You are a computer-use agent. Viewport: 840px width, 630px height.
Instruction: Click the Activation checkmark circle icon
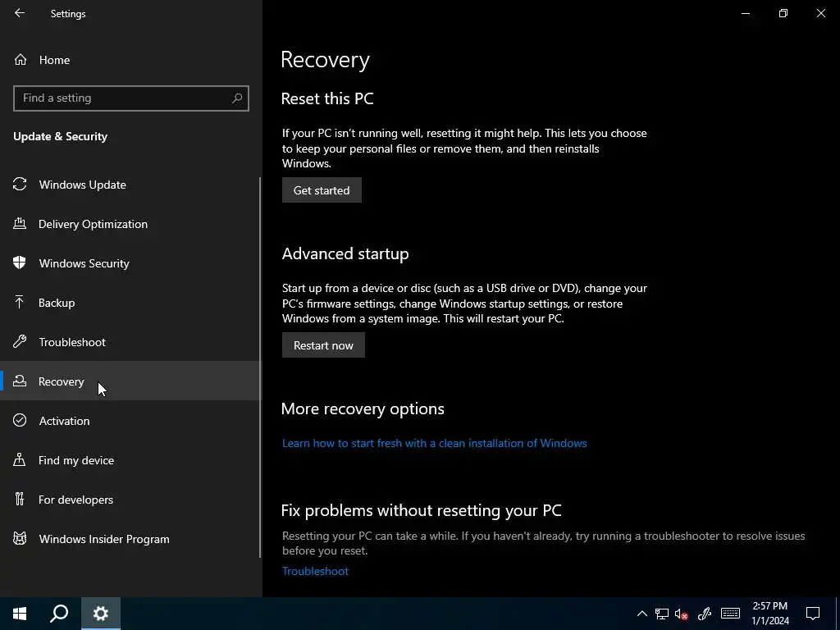click(20, 420)
